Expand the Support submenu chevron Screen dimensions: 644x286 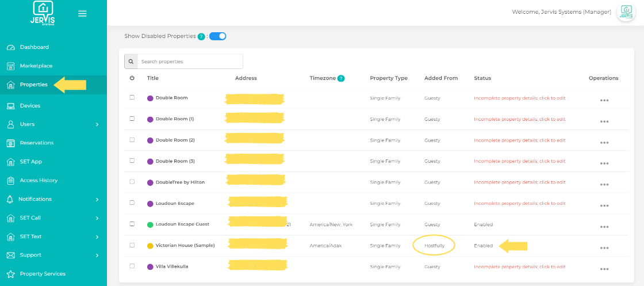coord(97,255)
